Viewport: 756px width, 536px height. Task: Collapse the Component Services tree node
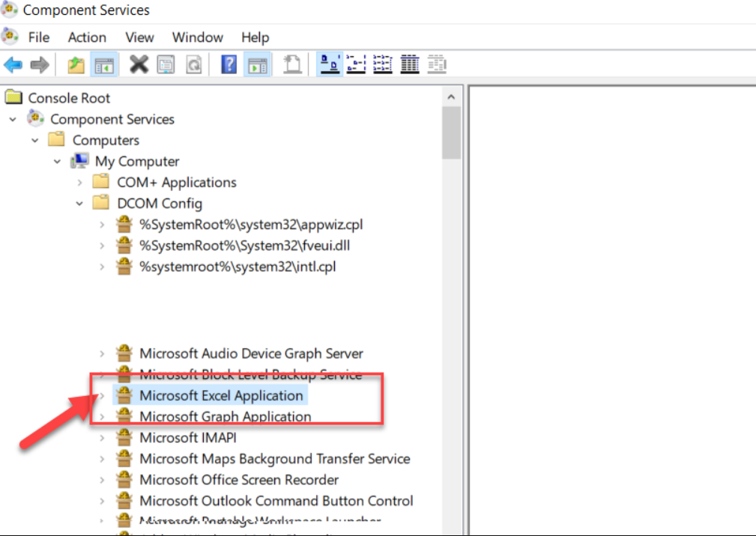pyautogui.click(x=13, y=119)
